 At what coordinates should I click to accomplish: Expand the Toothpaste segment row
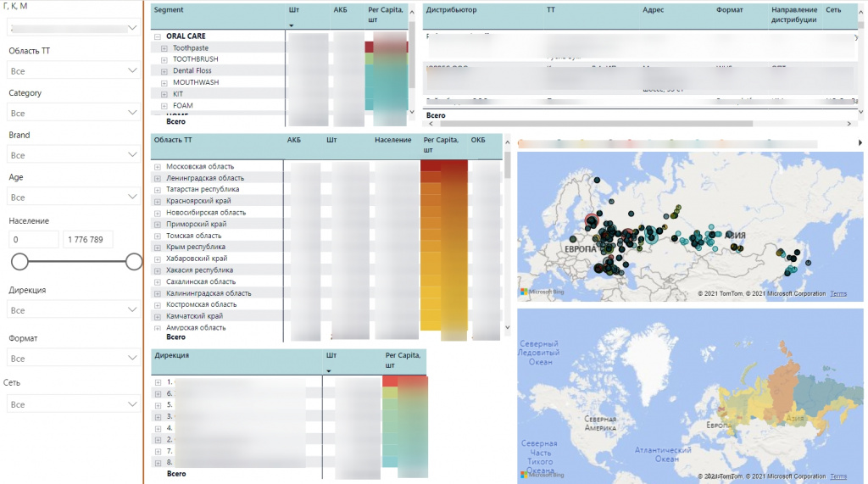164,48
